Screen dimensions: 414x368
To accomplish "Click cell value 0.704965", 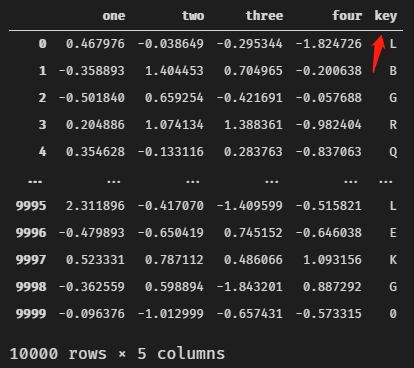I will click(253, 71).
